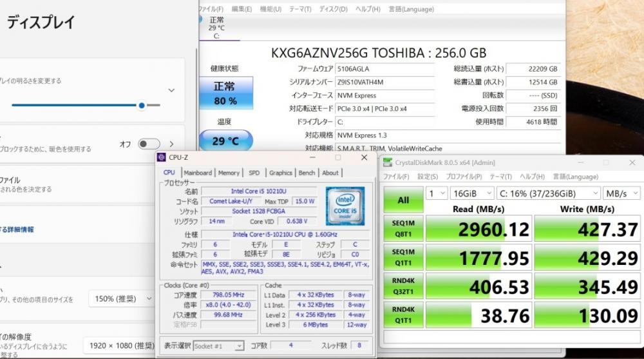Close the CPU-Z window
This screenshot has height=359, width=644.
point(364,157)
